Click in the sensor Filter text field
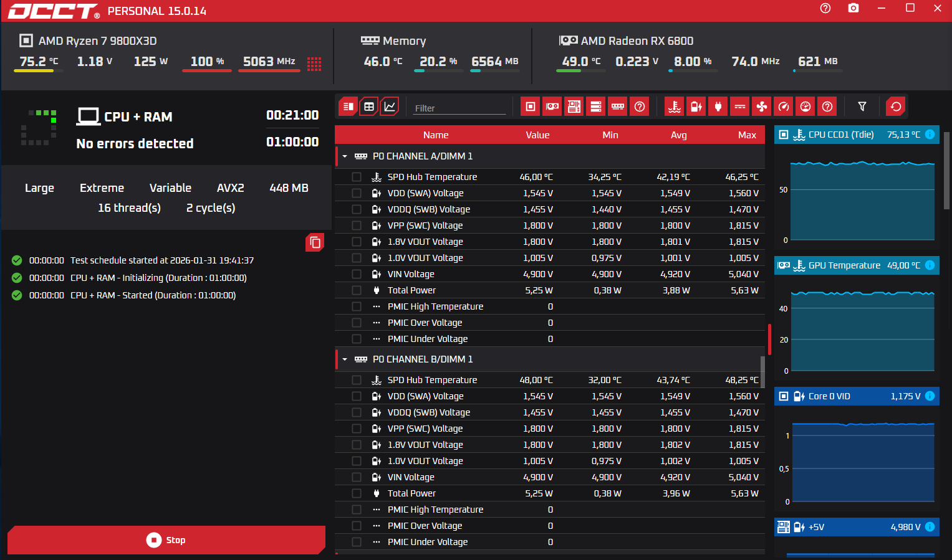Image resolution: width=952 pixels, height=560 pixels. (459, 108)
